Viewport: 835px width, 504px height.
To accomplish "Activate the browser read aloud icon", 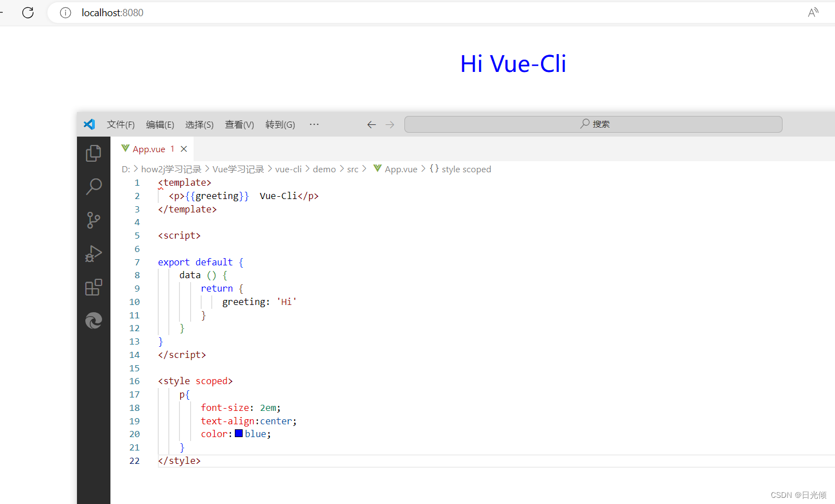I will [x=813, y=12].
